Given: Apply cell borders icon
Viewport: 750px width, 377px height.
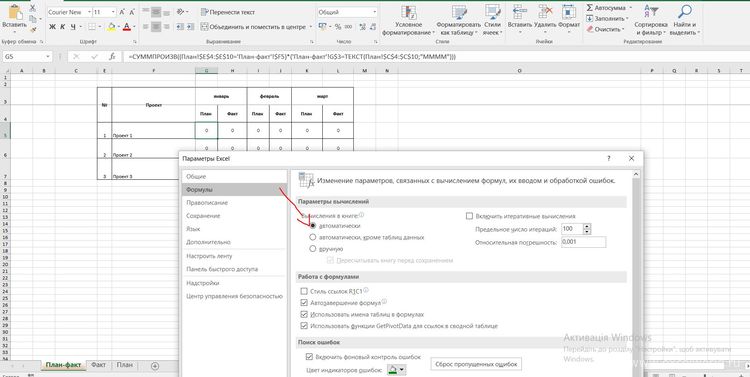Looking at the screenshot, I should coord(92,27).
